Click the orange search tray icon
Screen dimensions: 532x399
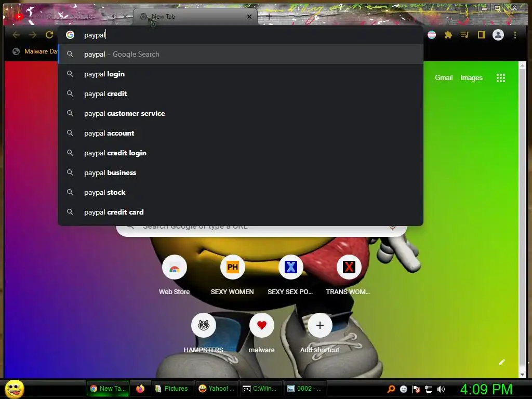(391, 389)
